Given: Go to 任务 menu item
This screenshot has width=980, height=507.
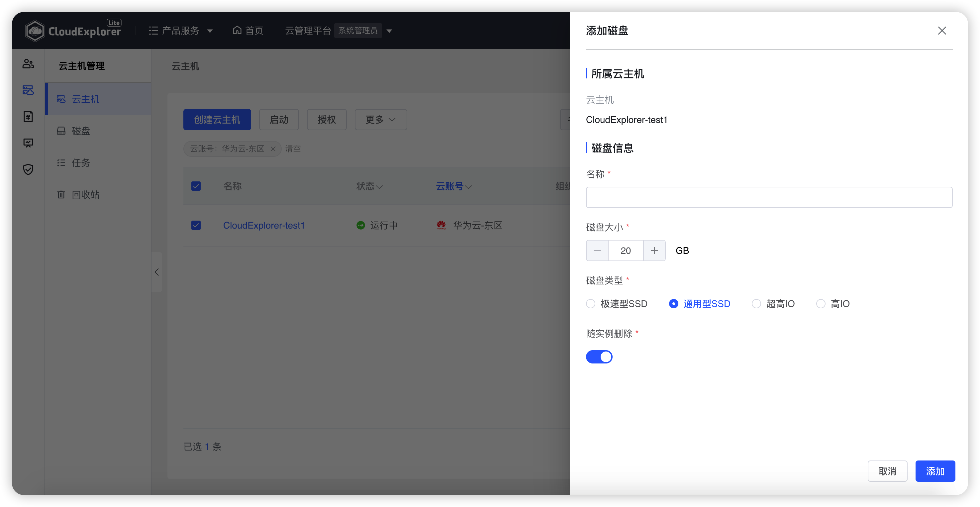Looking at the screenshot, I should (x=98, y=163).
